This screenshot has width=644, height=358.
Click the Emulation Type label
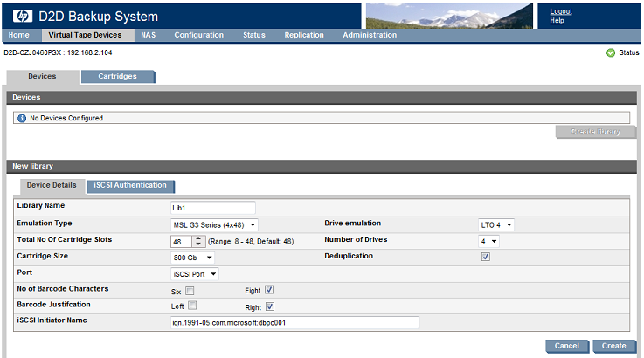(x=45, y=224)
